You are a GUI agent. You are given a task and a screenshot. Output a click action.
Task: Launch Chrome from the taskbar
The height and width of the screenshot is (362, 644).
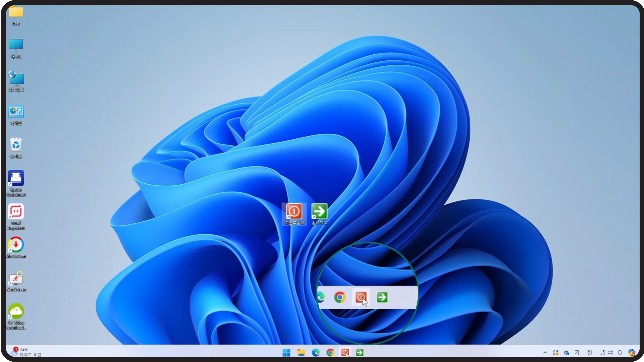(x=330, y=353)
